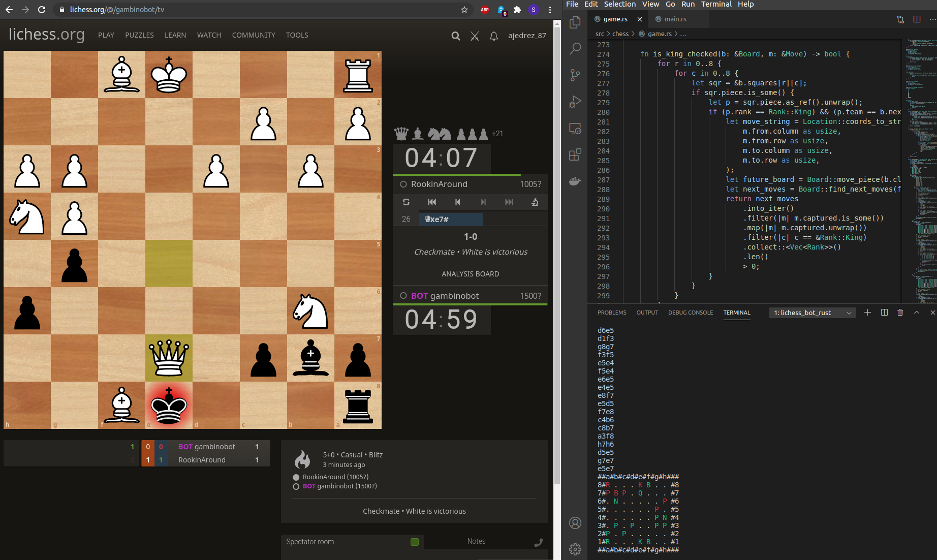Open VS Code Accounts icon
This screenshot has height=560, width=937.
[x=575, y=523]
